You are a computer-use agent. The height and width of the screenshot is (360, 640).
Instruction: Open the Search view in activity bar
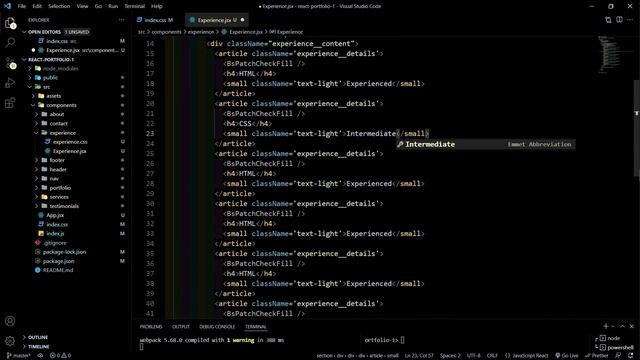pyautogui.click(x=10, y=42)
